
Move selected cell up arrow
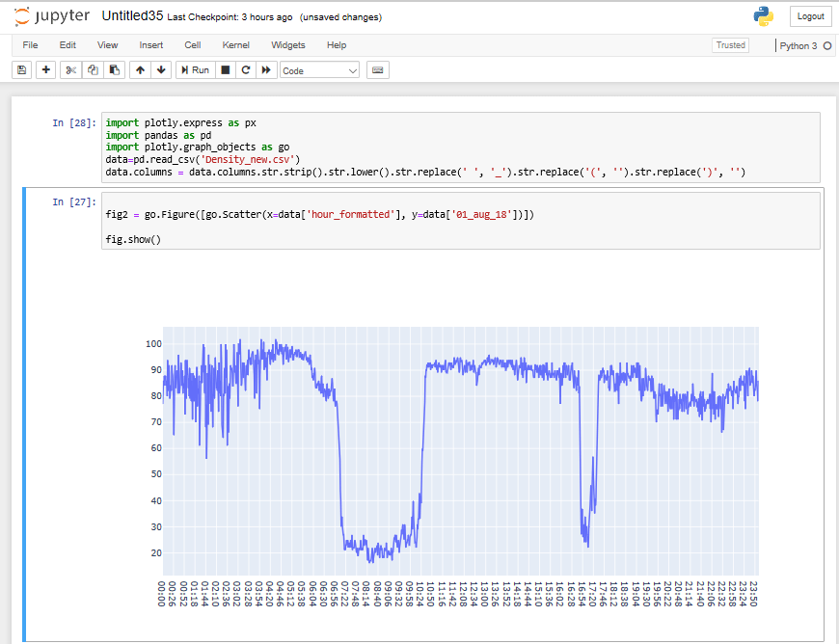pos(140,70)
